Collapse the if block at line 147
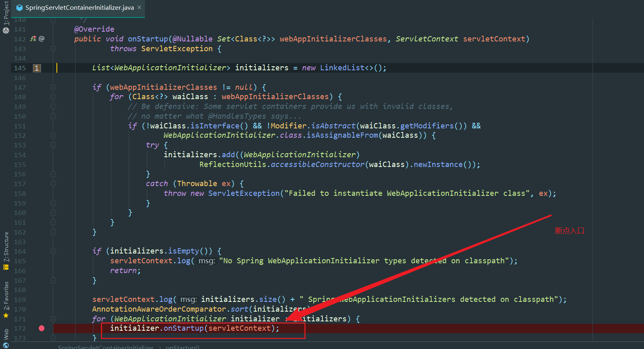Screen dimensions: 644x349 tap(53, 87)
